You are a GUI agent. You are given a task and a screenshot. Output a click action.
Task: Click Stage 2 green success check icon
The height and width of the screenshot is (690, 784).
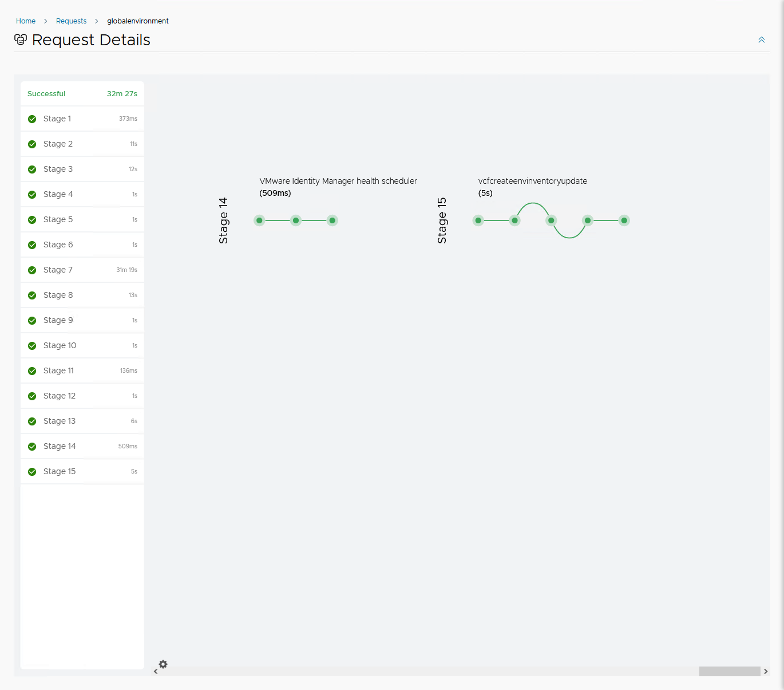32,144
